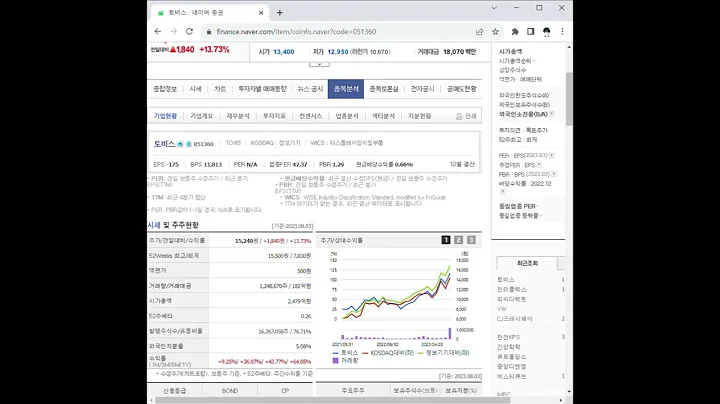Open the 종합정보 tab
This screenshot has height=404, width=720.
click(165, 89)
